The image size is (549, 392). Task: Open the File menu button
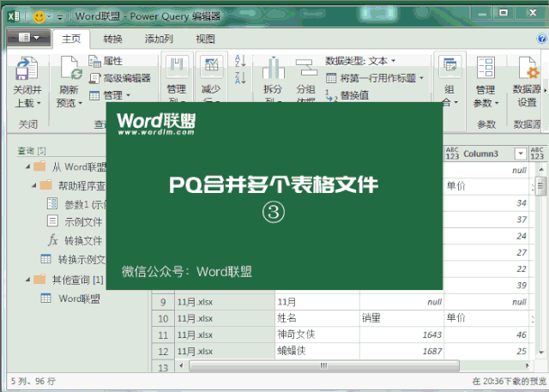click(x=28, y=38)
